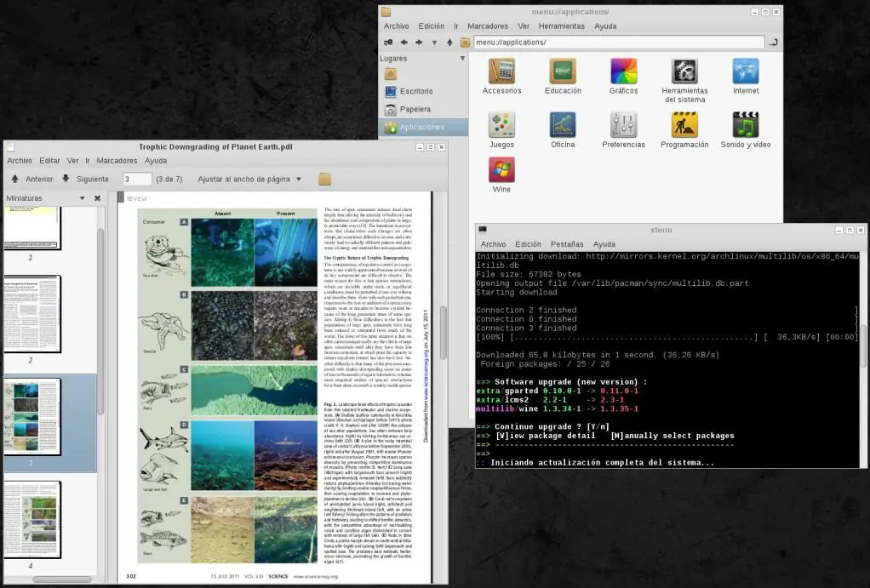This screenshot has width=870, height=588.
Task: Click the PDF page vertical scrollbar
Action: 444,333
